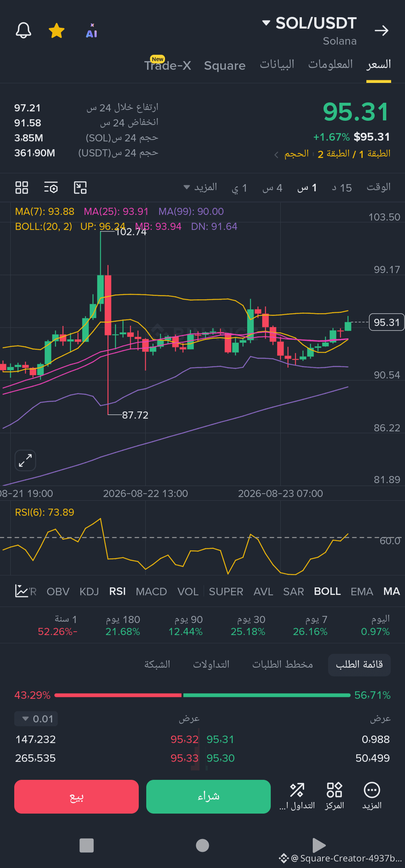Screen dimensions: 405x868
Task: Tap the bid price 95.30
Action: click(220, 758)
